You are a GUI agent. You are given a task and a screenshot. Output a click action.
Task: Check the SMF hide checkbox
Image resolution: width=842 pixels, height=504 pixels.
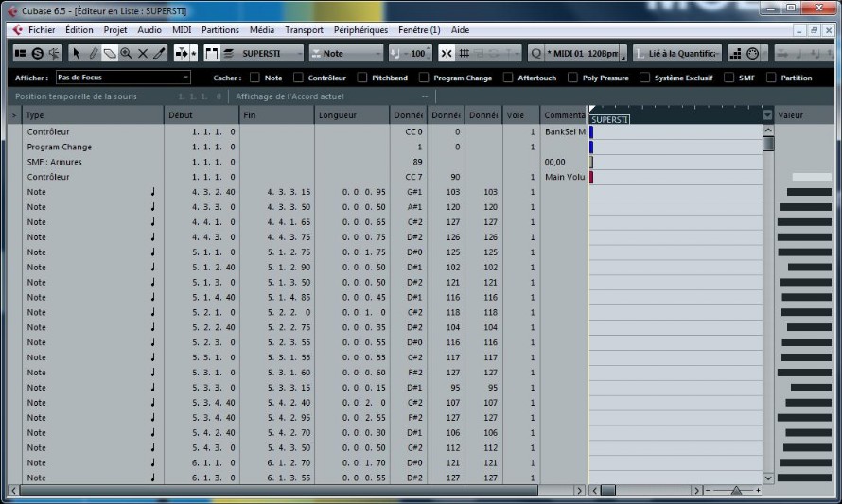pyautogui.click(x=728, y=78)
